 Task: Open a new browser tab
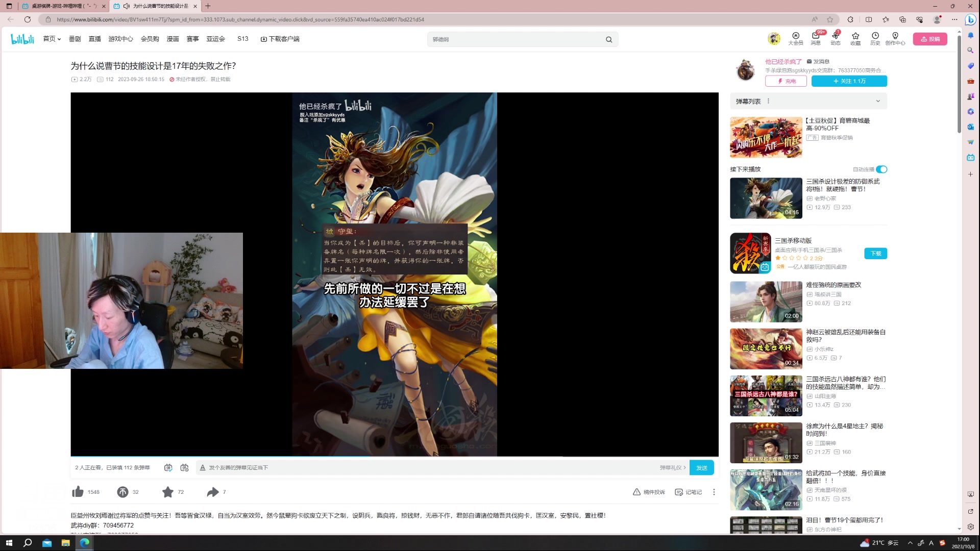coord(208,6)
